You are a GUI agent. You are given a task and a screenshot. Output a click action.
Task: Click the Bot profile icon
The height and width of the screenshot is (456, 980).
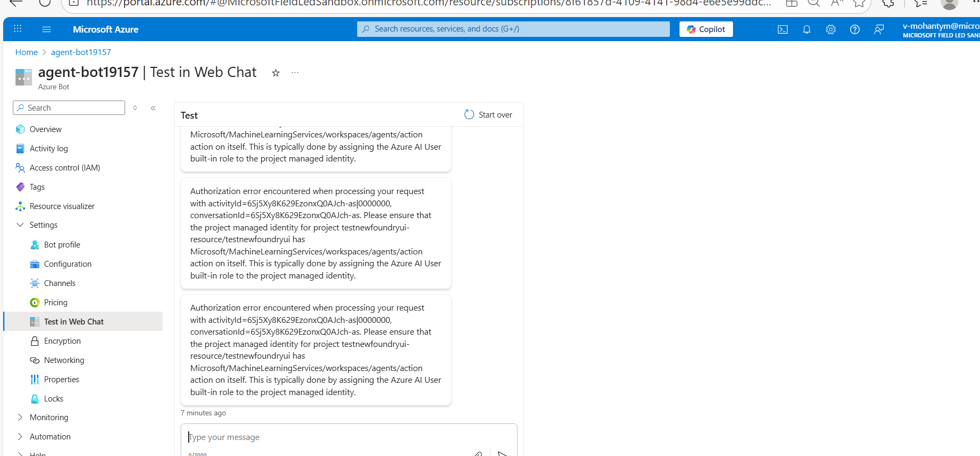pyautogui.click(x=35, y=245)
